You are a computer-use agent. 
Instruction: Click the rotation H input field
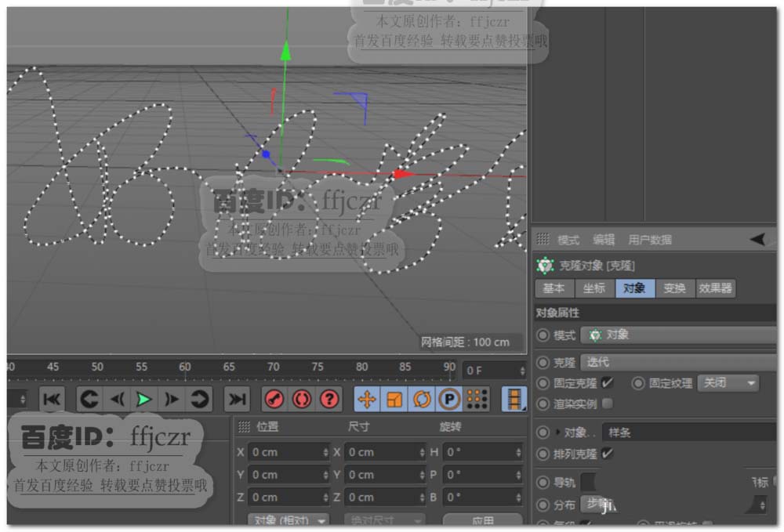tap(483, 452)
